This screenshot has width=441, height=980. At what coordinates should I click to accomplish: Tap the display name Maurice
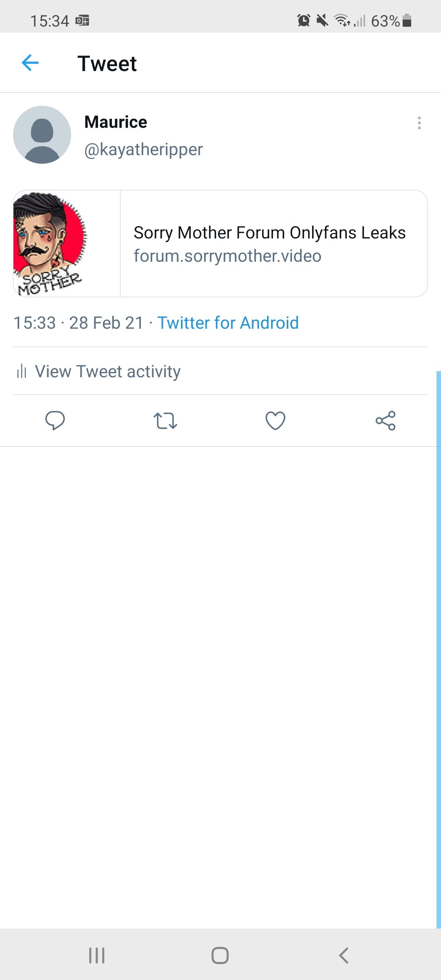coord(116,121)
